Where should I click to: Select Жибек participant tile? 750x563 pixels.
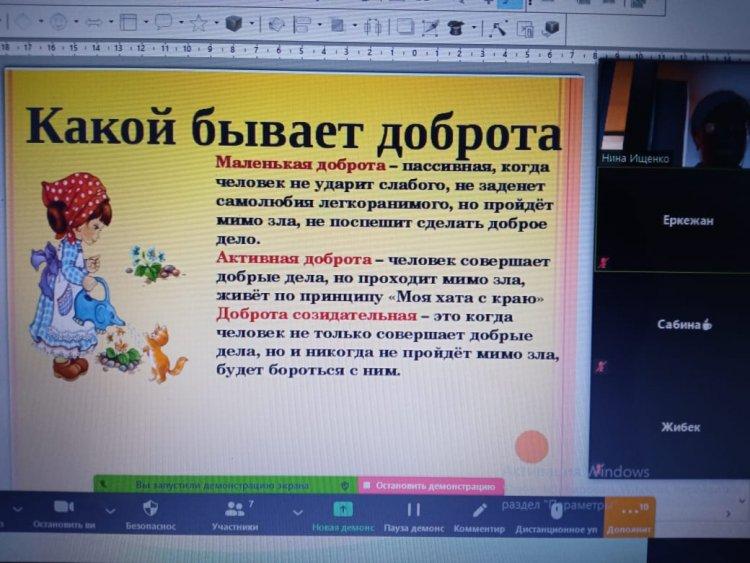point(669,427)
